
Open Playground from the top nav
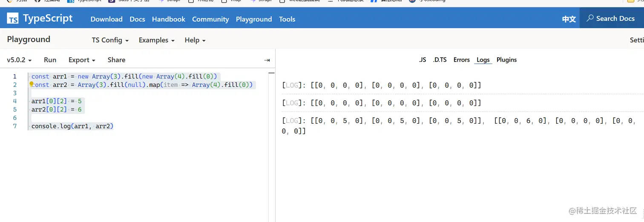pyautogui.click(x=254, y=19)
